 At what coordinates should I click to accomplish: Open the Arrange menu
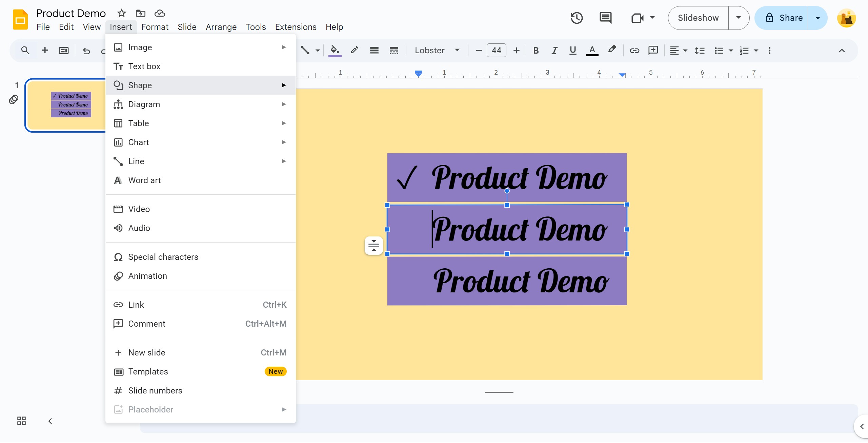pyautogui.click(x=221, y=27)
